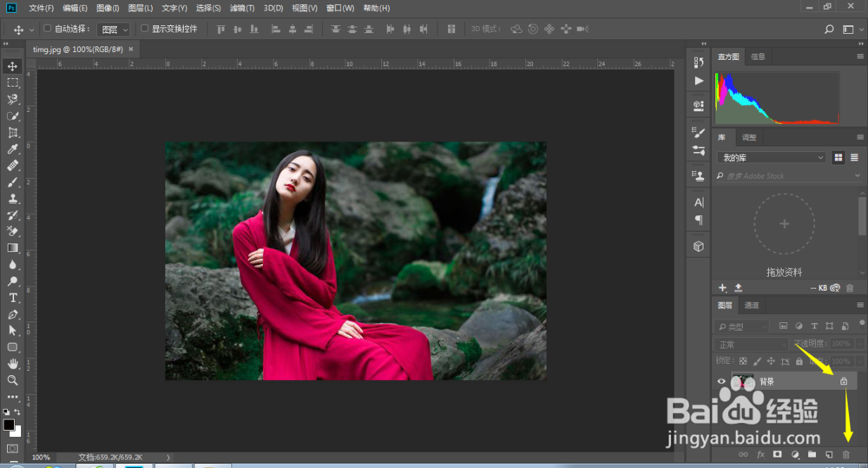Select the Eraser tool
The image size is (868, 468).
(x=12, y=232)
